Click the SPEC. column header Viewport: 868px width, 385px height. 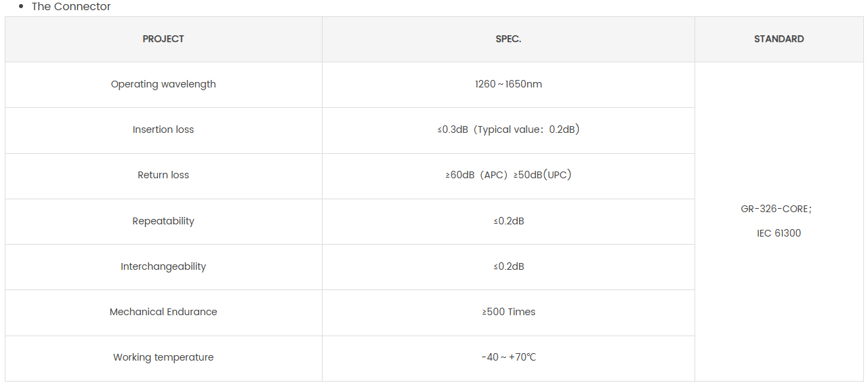(x=508, y=39)
